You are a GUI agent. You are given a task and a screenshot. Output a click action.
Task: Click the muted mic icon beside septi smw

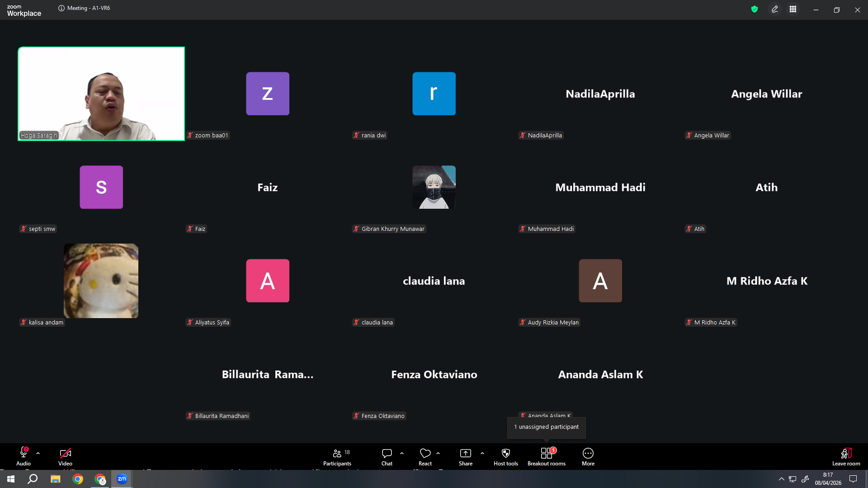click(x=24, y=229)
